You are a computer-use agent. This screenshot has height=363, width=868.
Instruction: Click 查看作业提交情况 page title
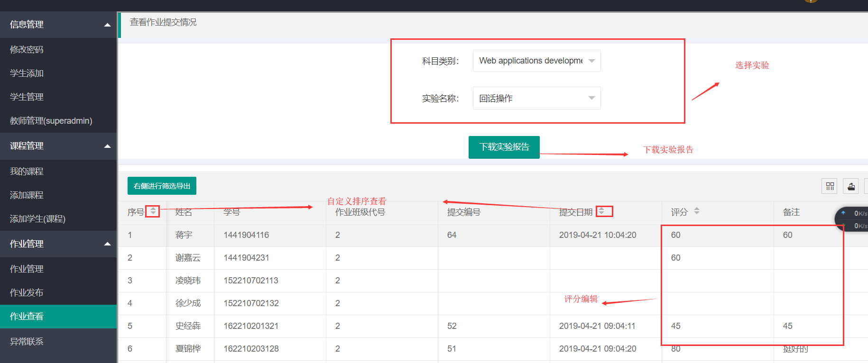click(x=163, y=22)
